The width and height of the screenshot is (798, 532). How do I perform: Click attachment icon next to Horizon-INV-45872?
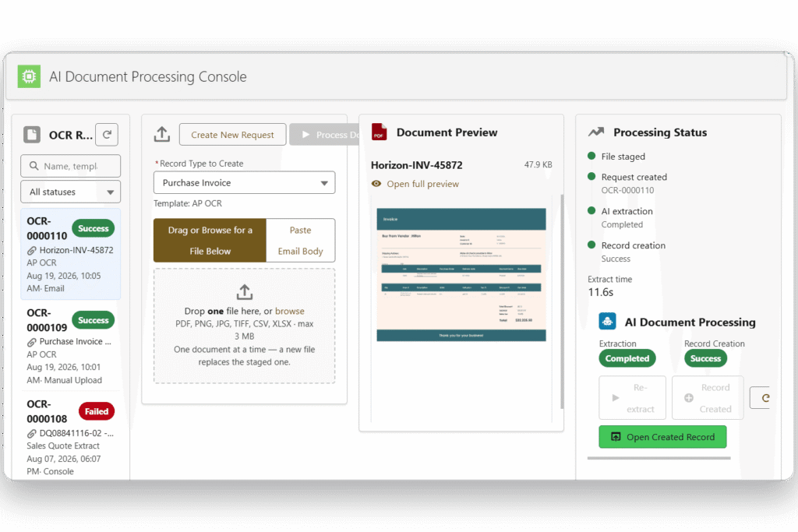tap(31, 250)
